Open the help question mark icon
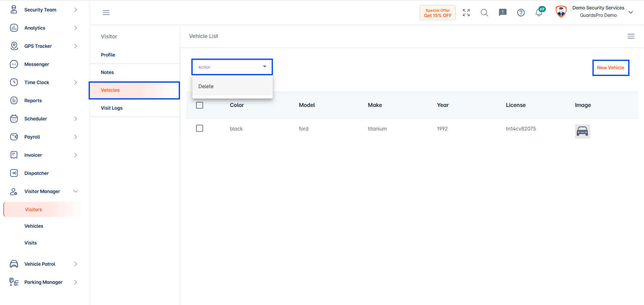The width and height of the screenshot is (644, 305). (x=521, y=13)
